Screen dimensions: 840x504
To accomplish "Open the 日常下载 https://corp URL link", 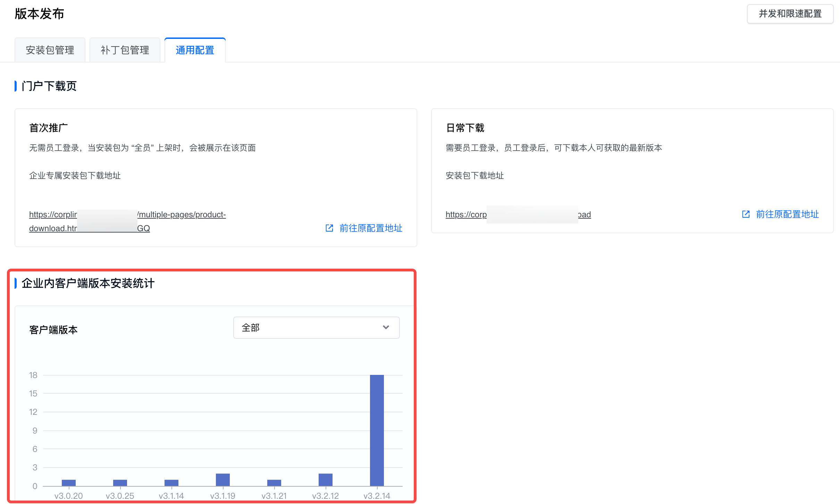I will point(466,215).
